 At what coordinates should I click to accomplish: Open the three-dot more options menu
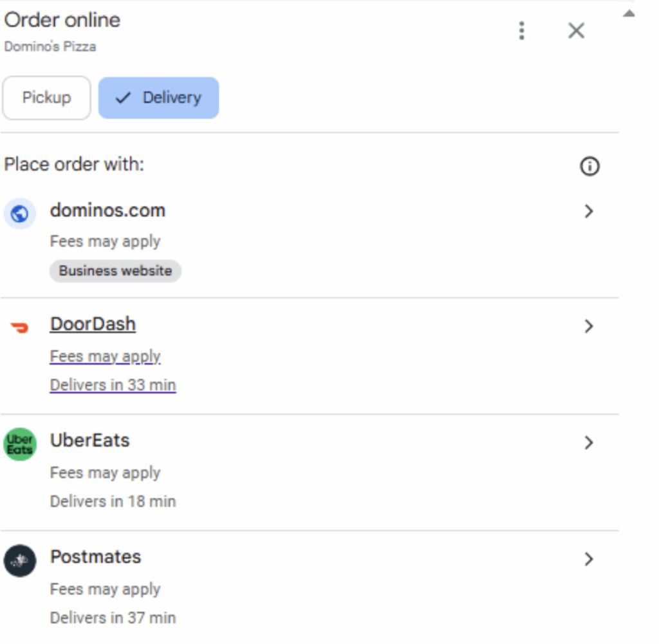pyautogui.click(x=521, y=30)
